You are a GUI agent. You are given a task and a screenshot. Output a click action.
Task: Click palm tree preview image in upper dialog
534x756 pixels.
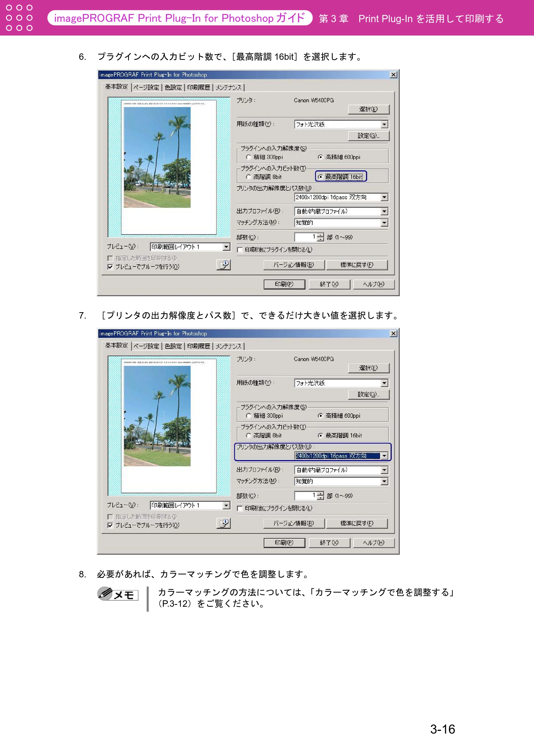157,157
